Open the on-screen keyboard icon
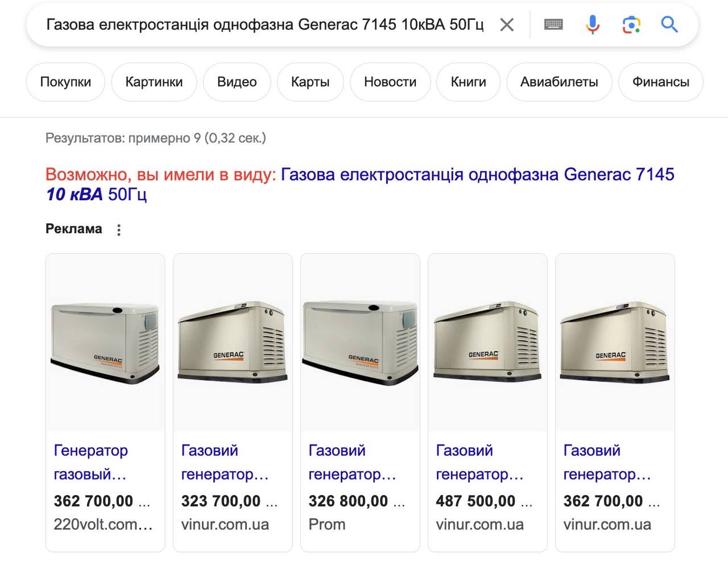 point(553,24)
